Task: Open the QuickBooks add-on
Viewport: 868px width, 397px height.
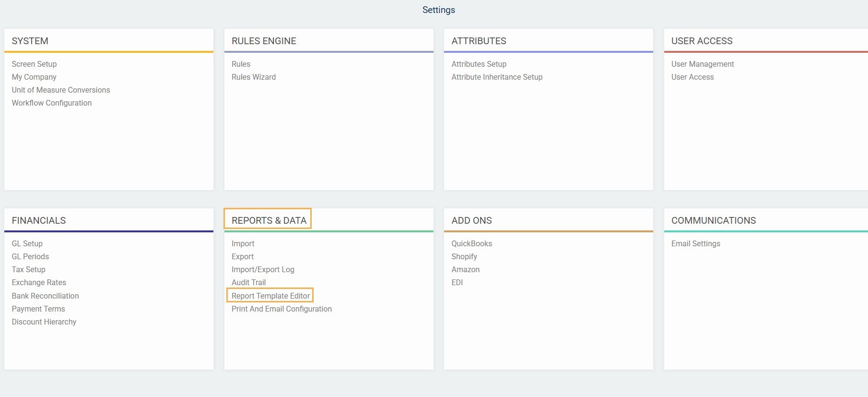Action: 471,243
